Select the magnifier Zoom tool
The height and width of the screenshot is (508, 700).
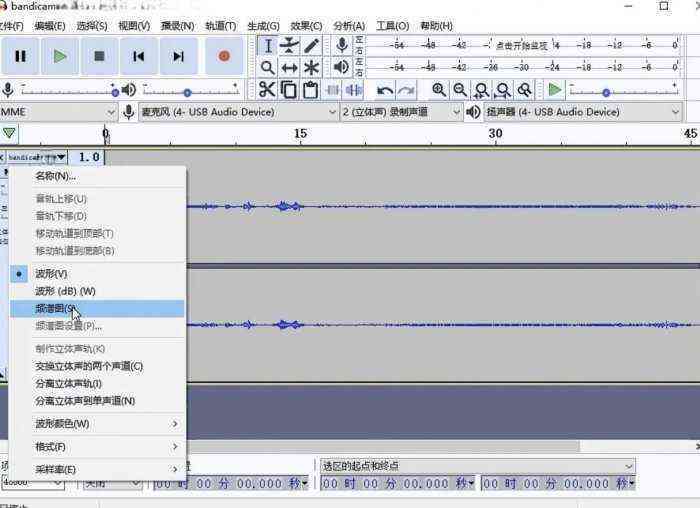pyautogui.click(x=268, y=67)
